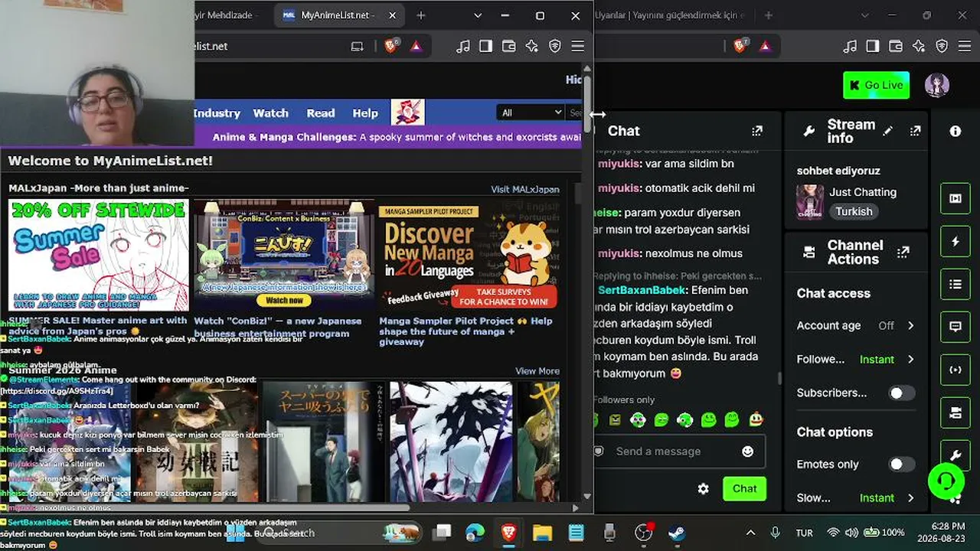Viewport: 980px width, 551px height.
Task: Toggle the Emotes only switch
Action: 901,464
